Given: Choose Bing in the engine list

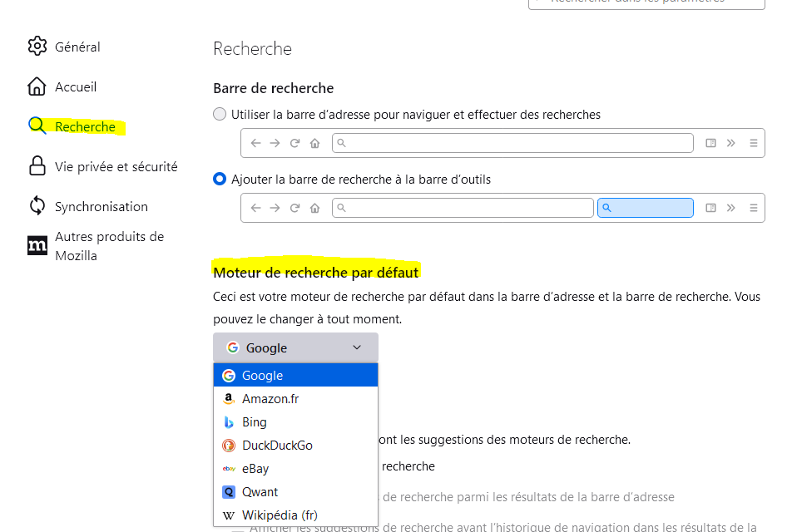Looking at the screenshot, I should pos(295,422).
